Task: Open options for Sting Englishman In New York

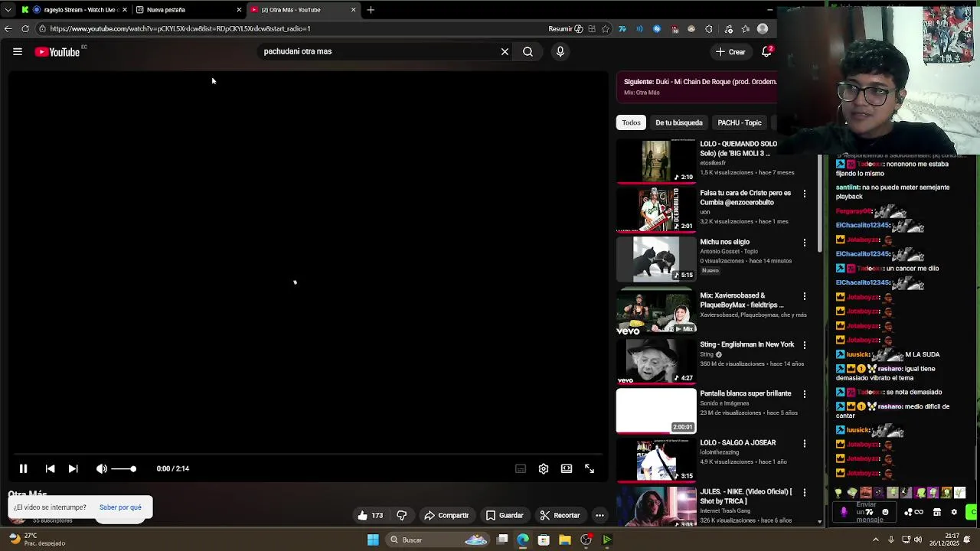Action: (804, 345)
